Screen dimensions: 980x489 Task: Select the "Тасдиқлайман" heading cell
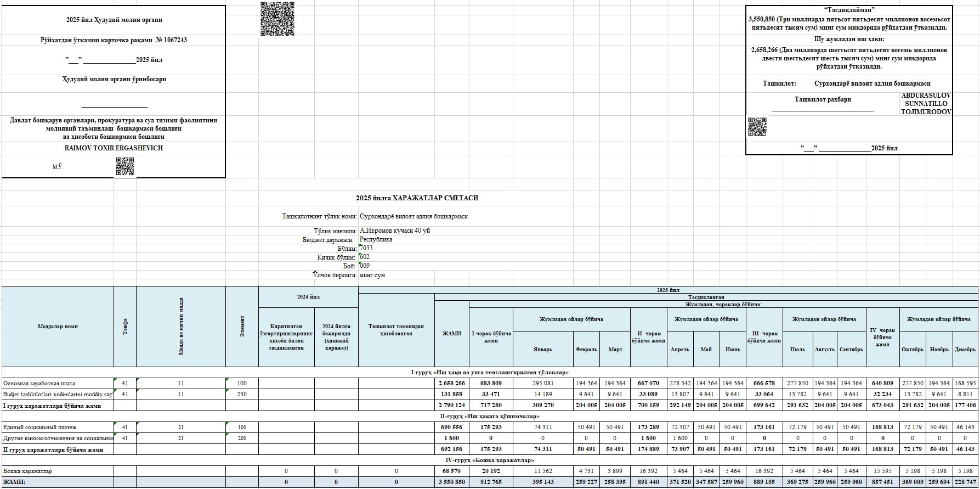849,10
